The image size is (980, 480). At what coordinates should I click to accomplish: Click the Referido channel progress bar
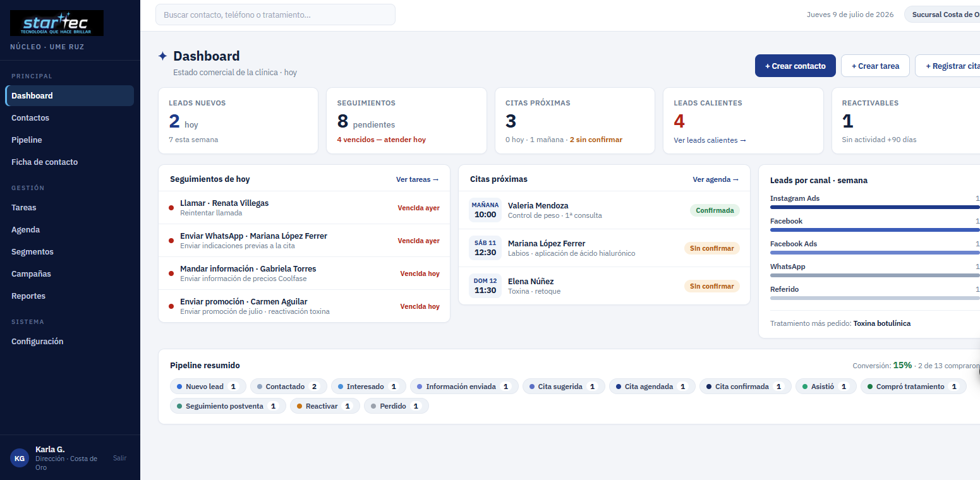pos(875,297)
